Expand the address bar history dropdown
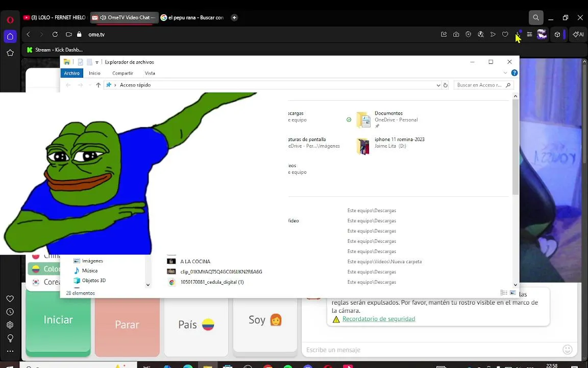 click(x=438, y=85)
